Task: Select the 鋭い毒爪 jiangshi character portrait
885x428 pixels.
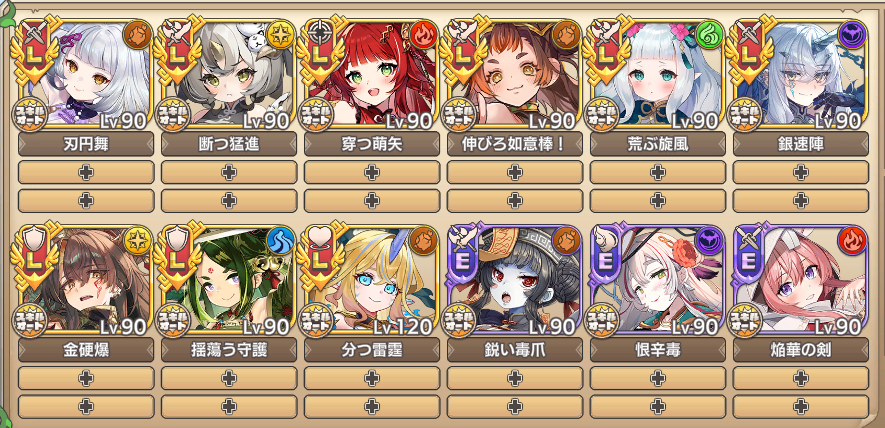Action: pos(515,279)
